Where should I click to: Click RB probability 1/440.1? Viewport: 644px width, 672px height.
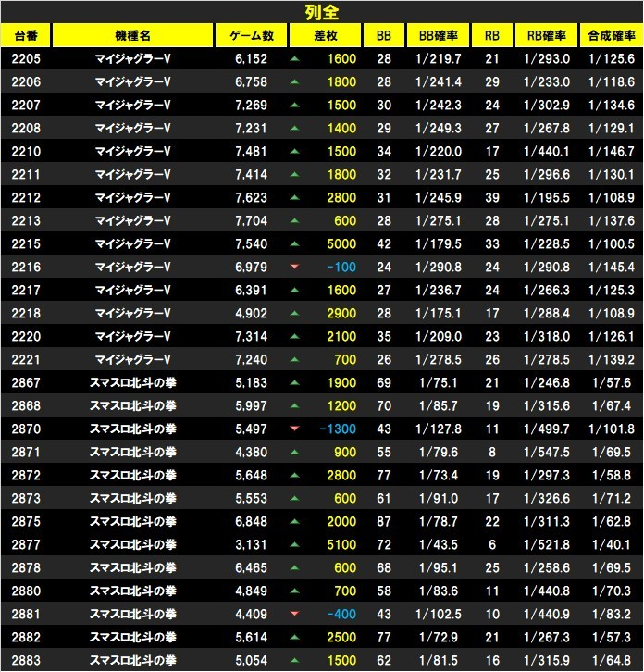(x=547, y=151)
